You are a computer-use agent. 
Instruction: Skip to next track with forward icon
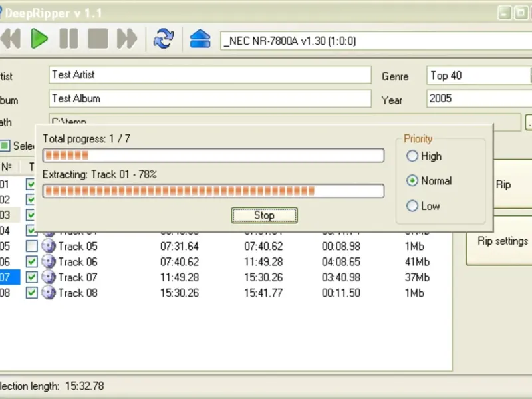pos(127,39)
